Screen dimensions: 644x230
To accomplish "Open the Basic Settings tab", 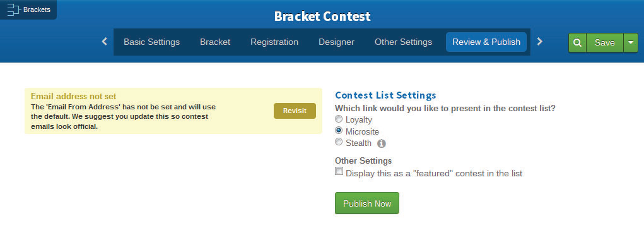I will point(151,42).
